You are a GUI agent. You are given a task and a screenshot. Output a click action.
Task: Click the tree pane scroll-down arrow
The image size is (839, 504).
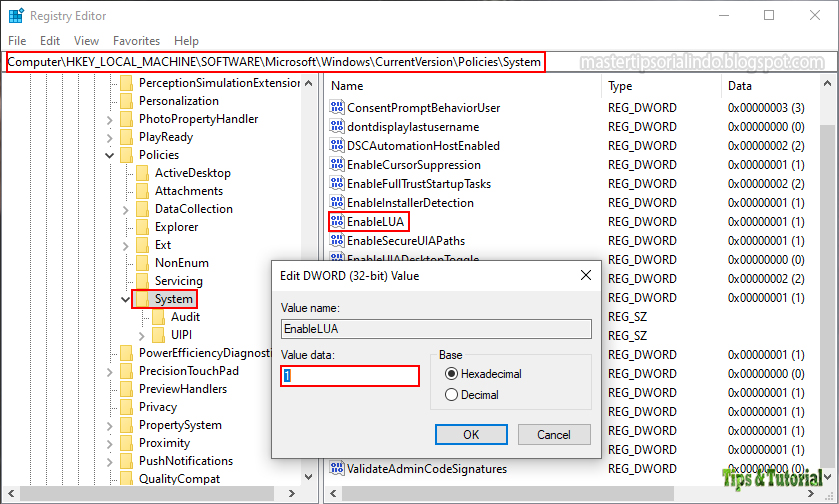point(309,477)
